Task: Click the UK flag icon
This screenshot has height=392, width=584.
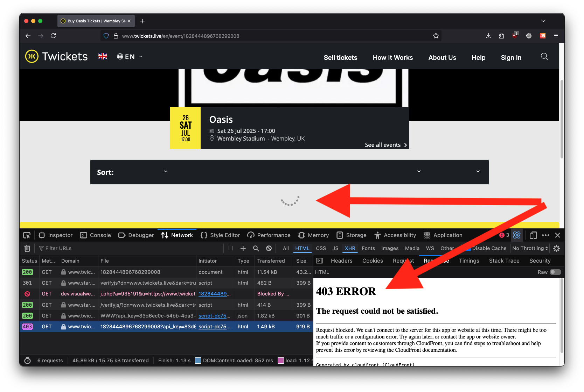Action: coord(103,56)
